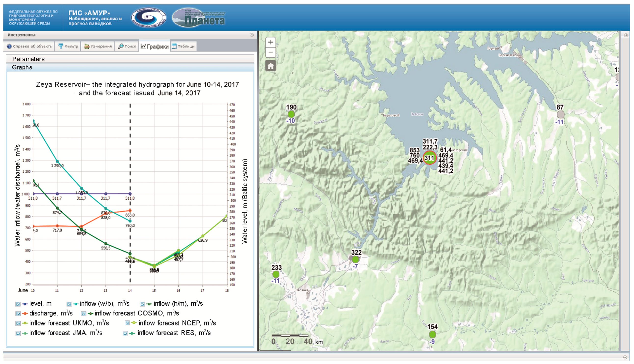Select the green station marker labeled 233

pyautogui.click(x=276, y=274)
